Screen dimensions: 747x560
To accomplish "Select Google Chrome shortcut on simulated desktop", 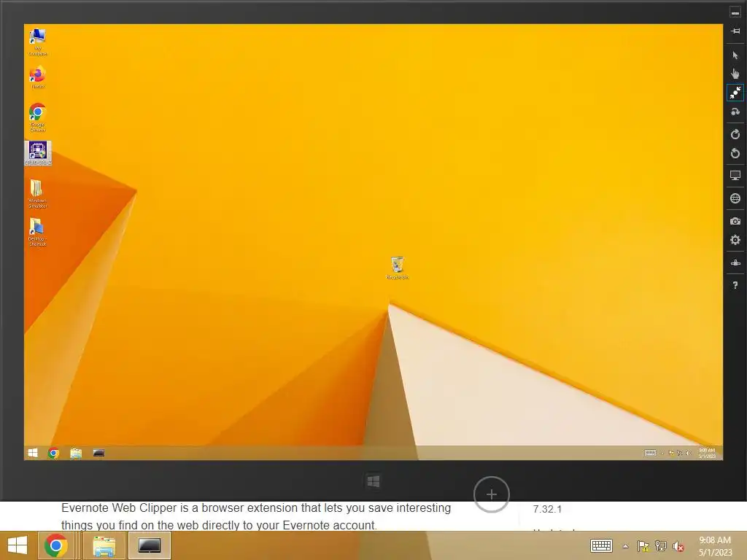I will point(38,117).
